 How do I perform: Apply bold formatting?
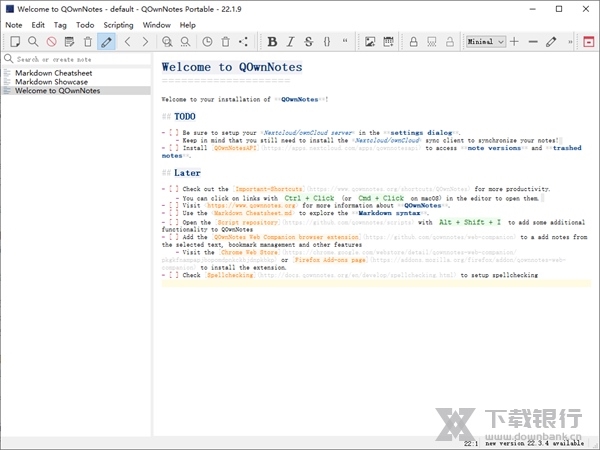click(x=273, y=42)
